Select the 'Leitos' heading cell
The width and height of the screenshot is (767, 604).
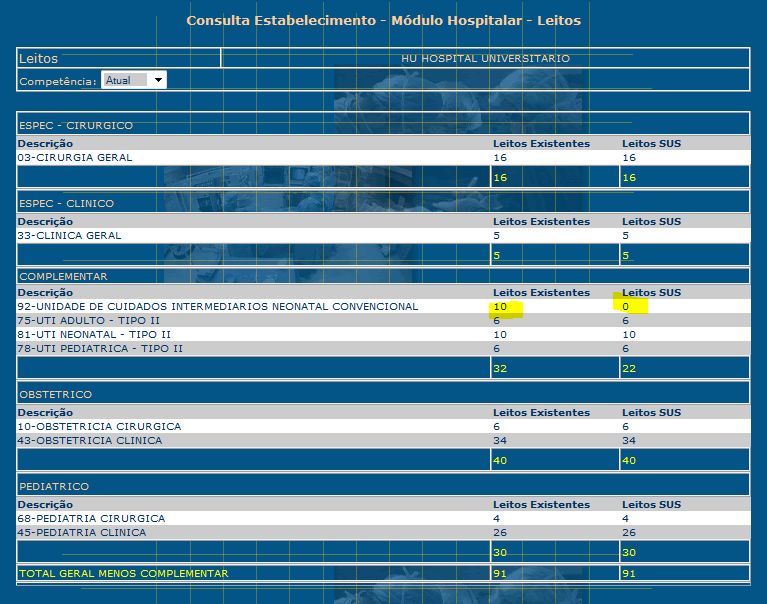point(39,59)
